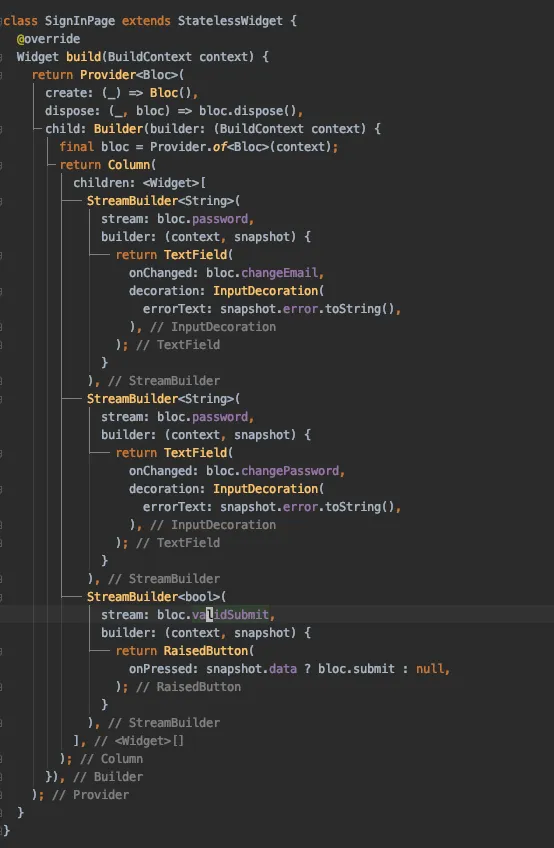Click the children: <Widget>[ line
Image resolution: width=554 pixels, height=848 pixels.
point(140,183)
